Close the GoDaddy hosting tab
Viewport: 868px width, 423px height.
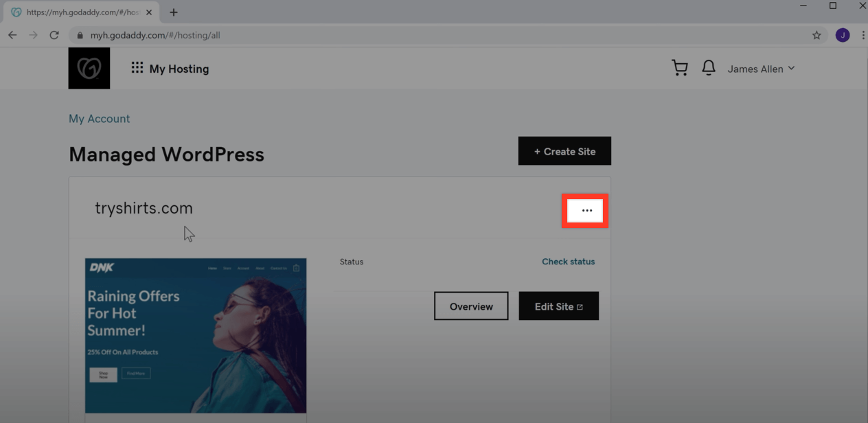149,12
